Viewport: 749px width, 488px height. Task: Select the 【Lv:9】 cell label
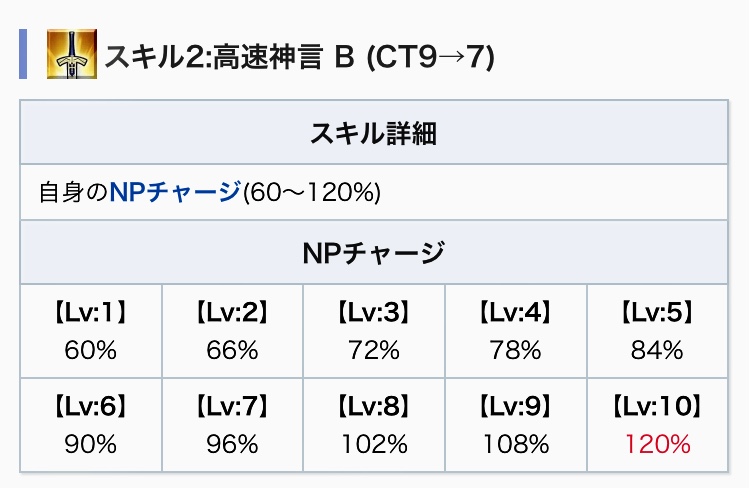point(515,407)
